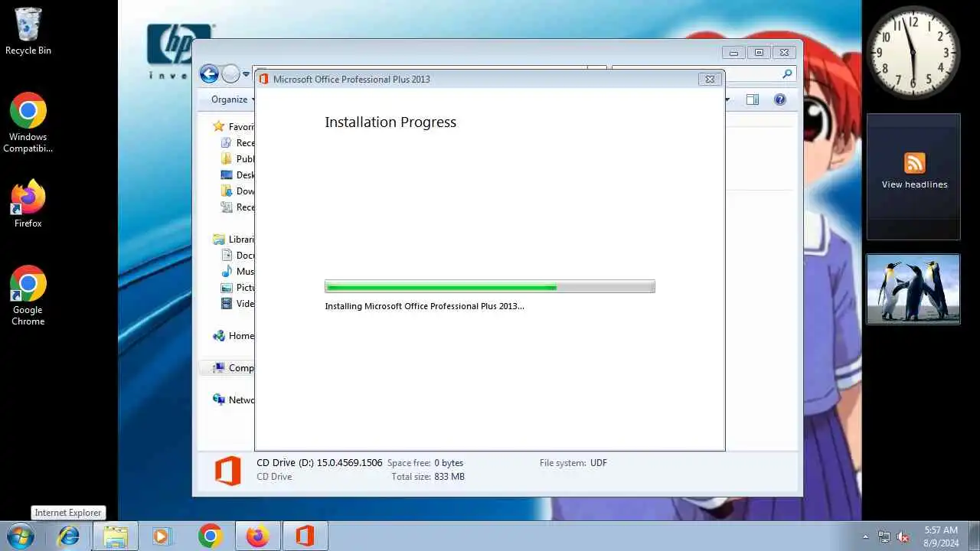Open Internet Explorer from the taskbar

(x=69, y=536)
